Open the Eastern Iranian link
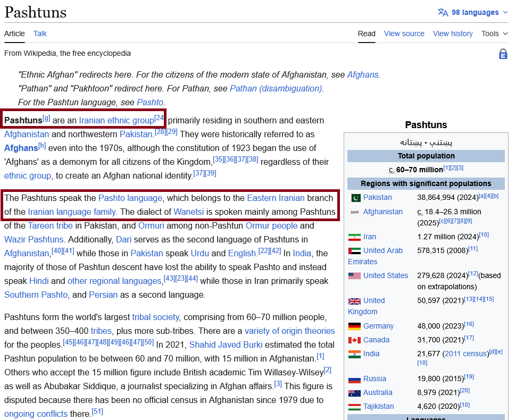 point(276,198)
